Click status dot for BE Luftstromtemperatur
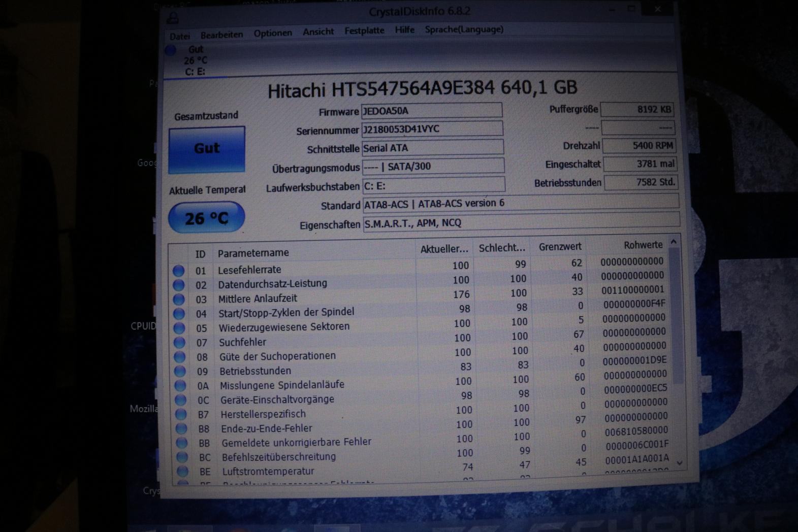The width and height of the screenshot is (798, 532). click(182, 471)
